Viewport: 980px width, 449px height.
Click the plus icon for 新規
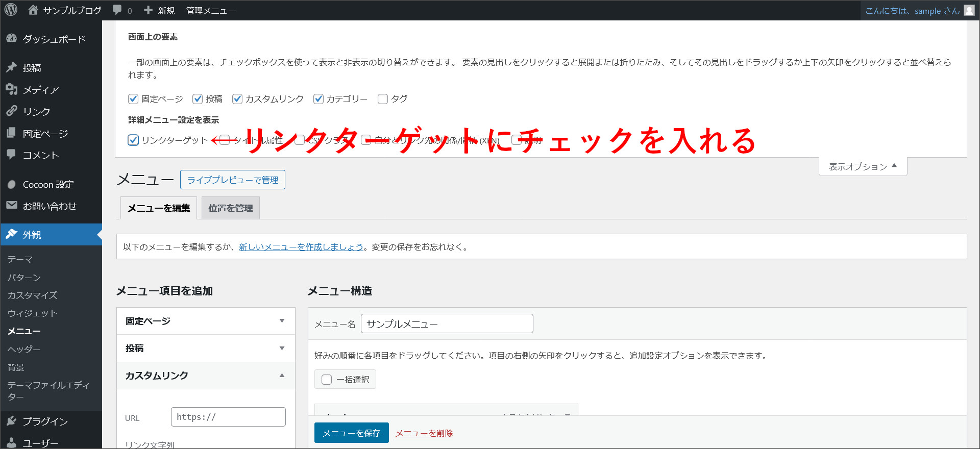(x=148, y=10)
